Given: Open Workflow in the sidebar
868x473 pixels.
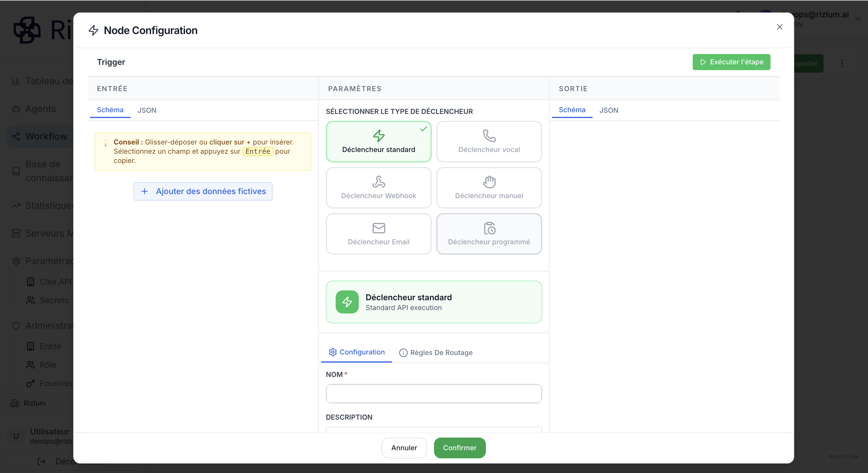Looking at the screenshot, I should click(x=40, y=136).
